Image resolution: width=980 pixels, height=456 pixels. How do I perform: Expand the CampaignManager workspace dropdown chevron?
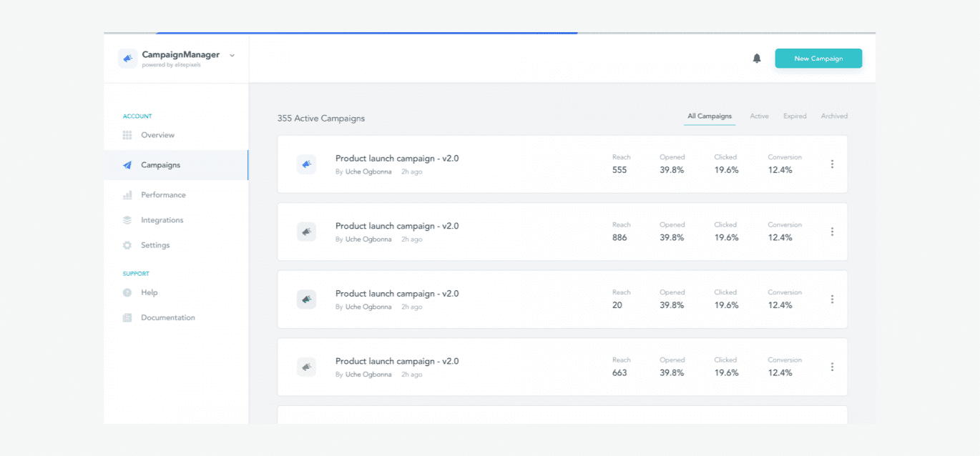232,55
